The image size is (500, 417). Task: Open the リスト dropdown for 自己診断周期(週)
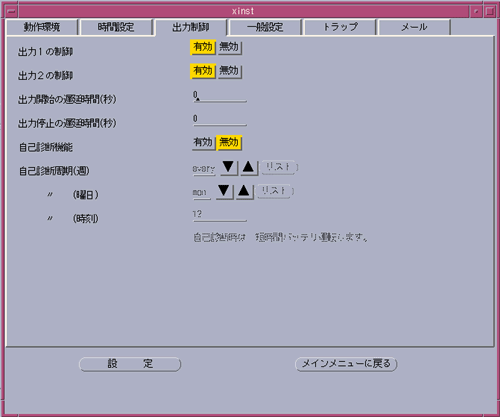click(x=279, y=167)
